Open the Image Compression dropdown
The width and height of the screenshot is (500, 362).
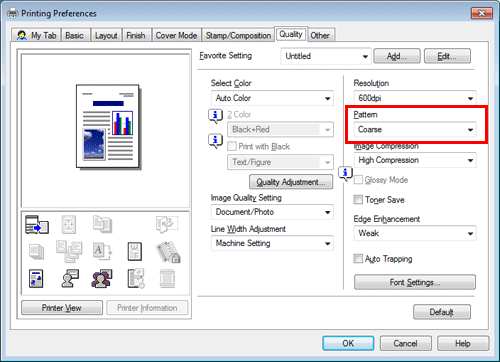pyautogui.click(x=415, y=160)
